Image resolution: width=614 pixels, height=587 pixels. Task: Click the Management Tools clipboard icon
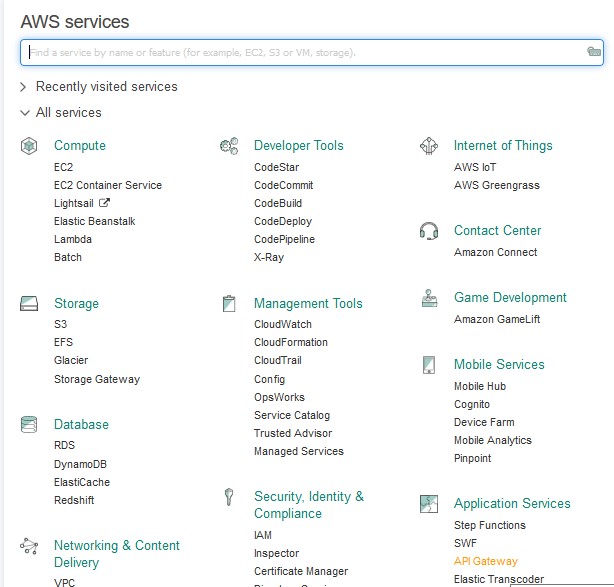click(229, 304)
